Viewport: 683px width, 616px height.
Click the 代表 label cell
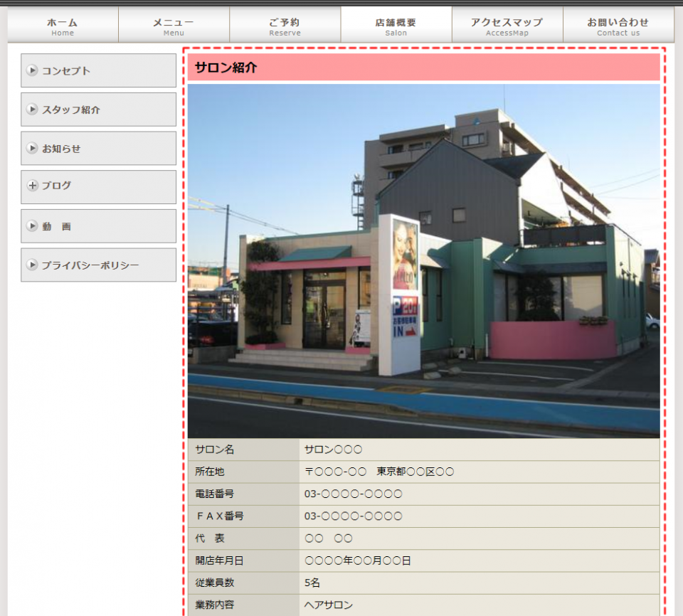pyautogui.click(x=243, y=538)
